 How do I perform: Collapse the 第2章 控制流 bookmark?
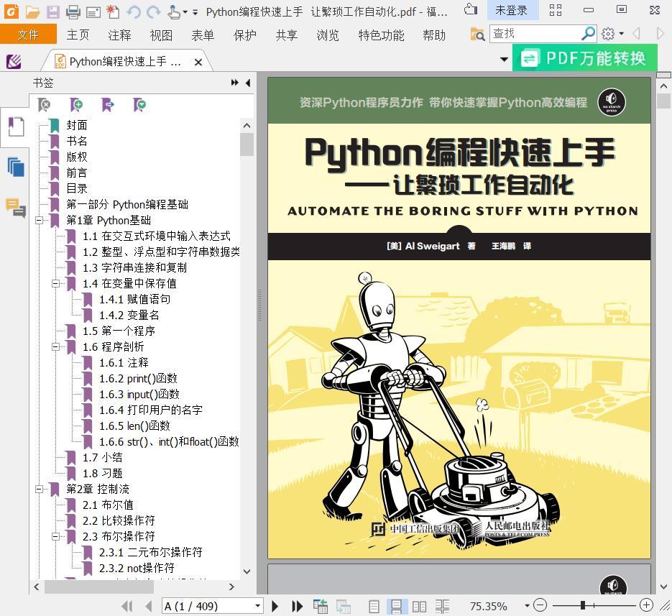point(40,489)
